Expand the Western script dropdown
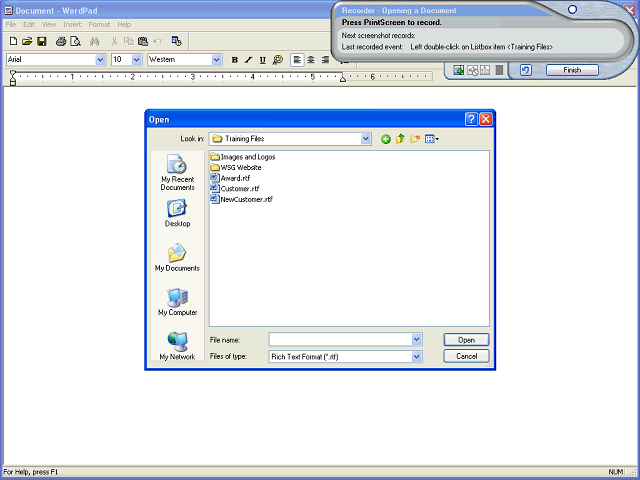The image size is (640, 480). (x=217, y=60)
